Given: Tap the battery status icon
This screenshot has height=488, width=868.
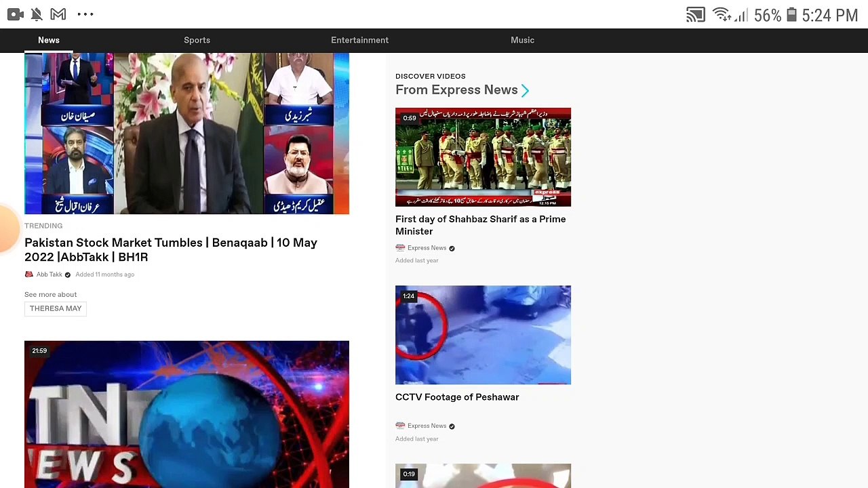Looking at the screenshot, I should pos(791,15).
